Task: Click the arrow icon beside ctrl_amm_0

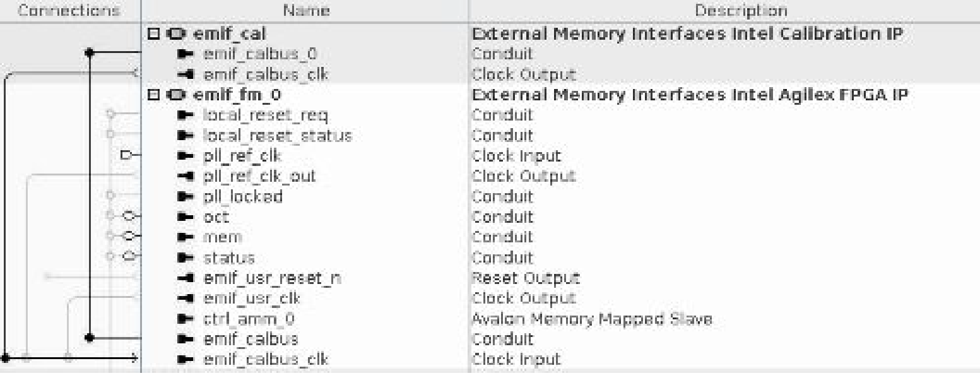Action: 189,319
